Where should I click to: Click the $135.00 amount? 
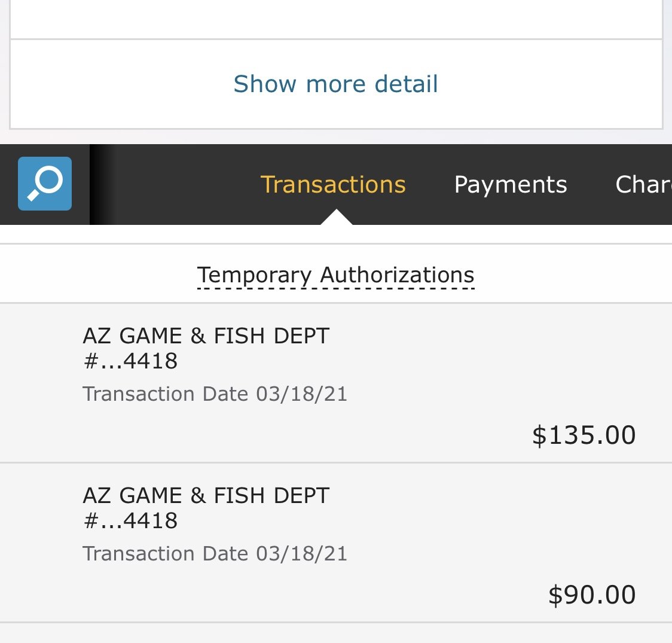(584, 435)
